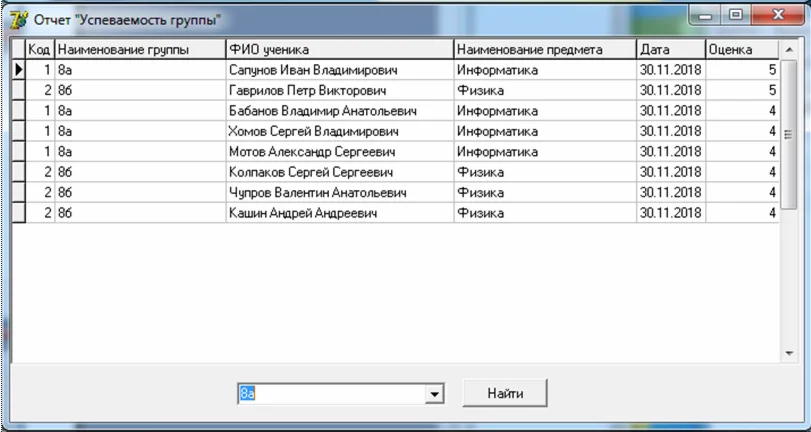Click the Дата column header
This screenshot has height=432, width=811.
[x=671, y=50]
